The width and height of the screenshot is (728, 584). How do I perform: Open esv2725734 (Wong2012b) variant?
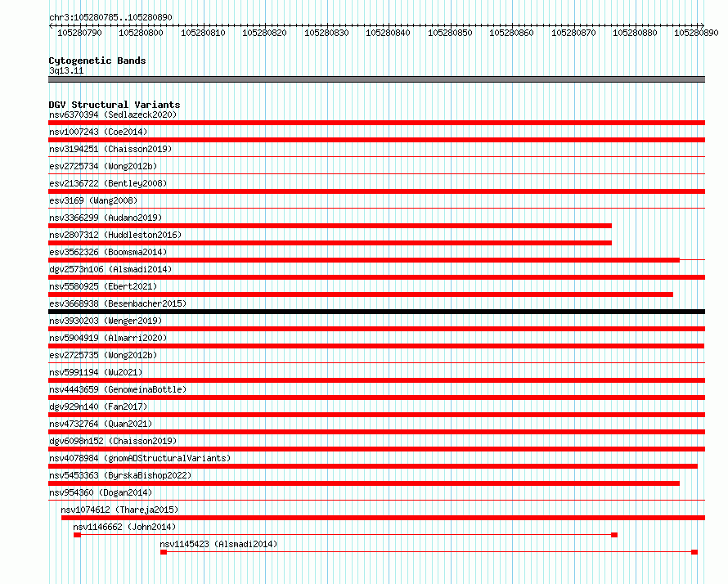pyautogui.click(x=103, y=166)
